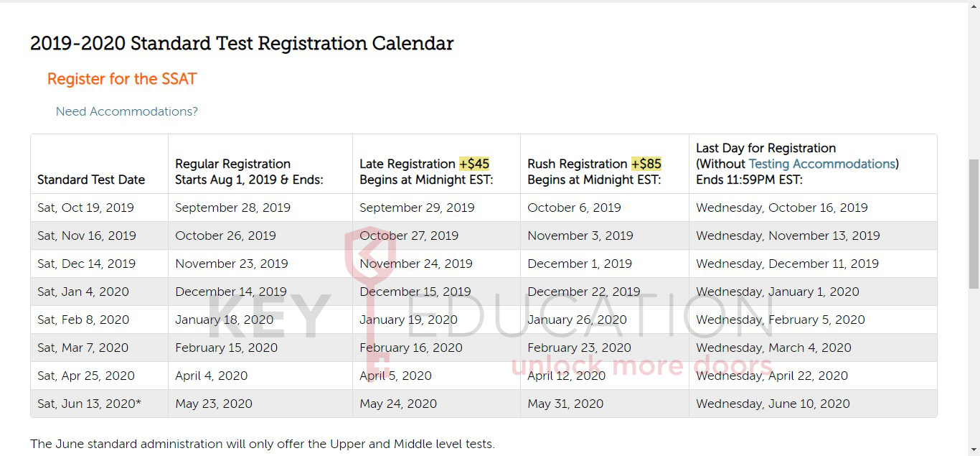
Task: Select the Sat, Oct 19, 2019 test date cell
Action: 85,208
